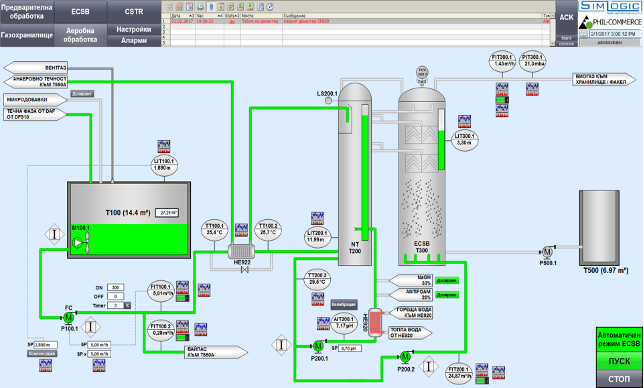Click the P200.1 pump motor icon

click(318, 347)
